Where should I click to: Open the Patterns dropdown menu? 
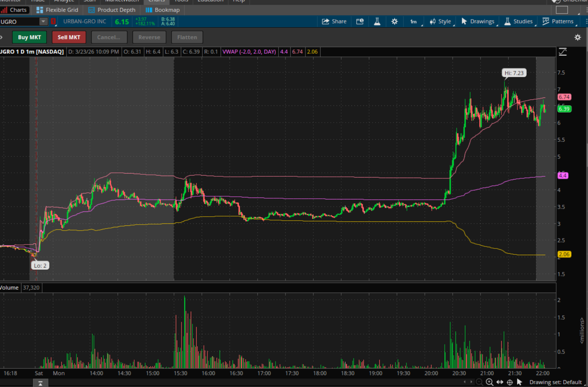(558, 21)
